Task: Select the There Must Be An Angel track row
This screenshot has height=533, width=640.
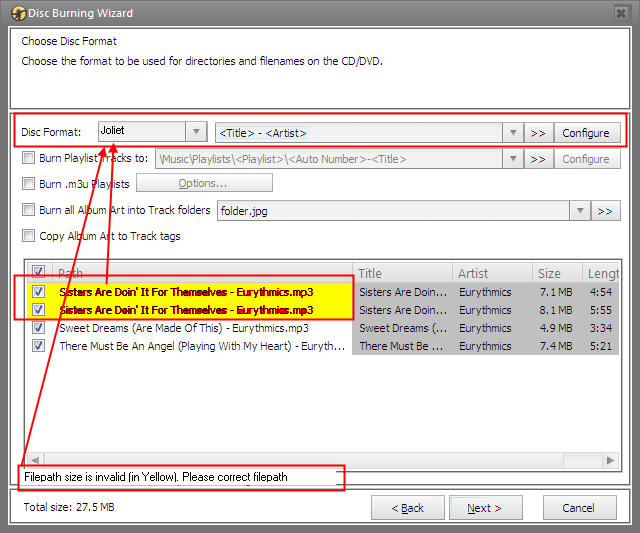Action: tap(200, 346)
